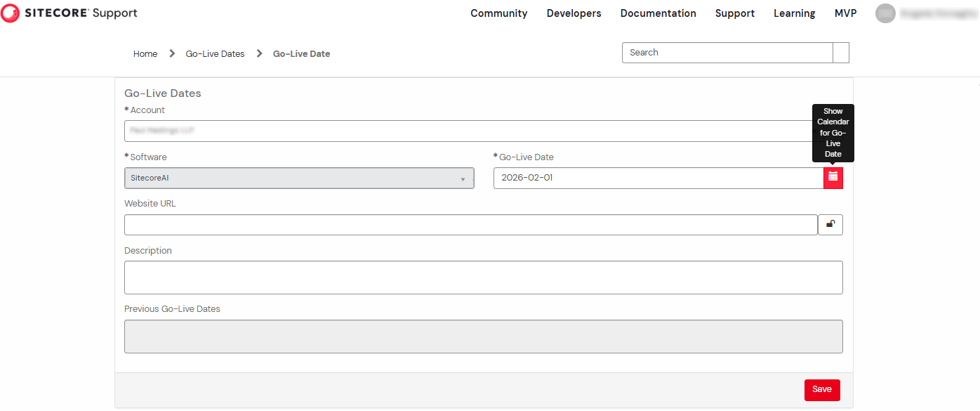Click the Go-Live Date text field
Screen dimensions: 980x411
point(658,178)
